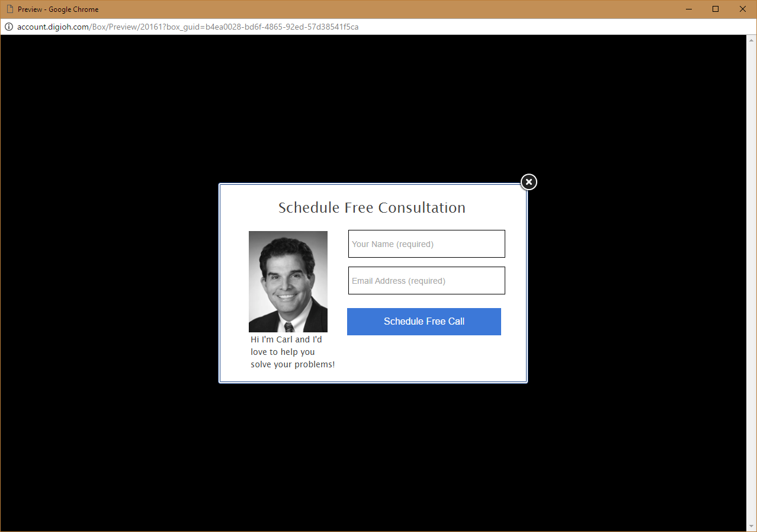
Task: Click the address bar URL
Action: pos(188,27)
